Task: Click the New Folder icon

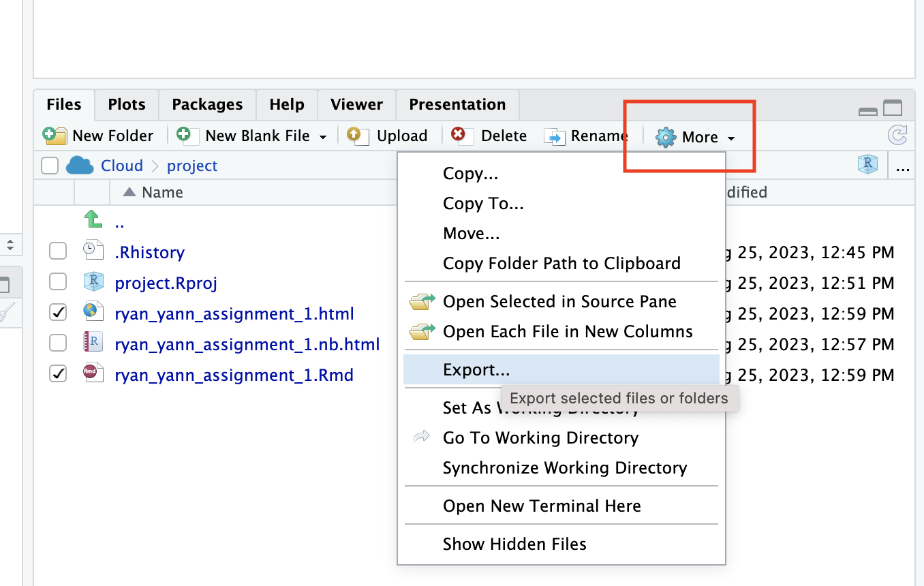Action: 55,136
